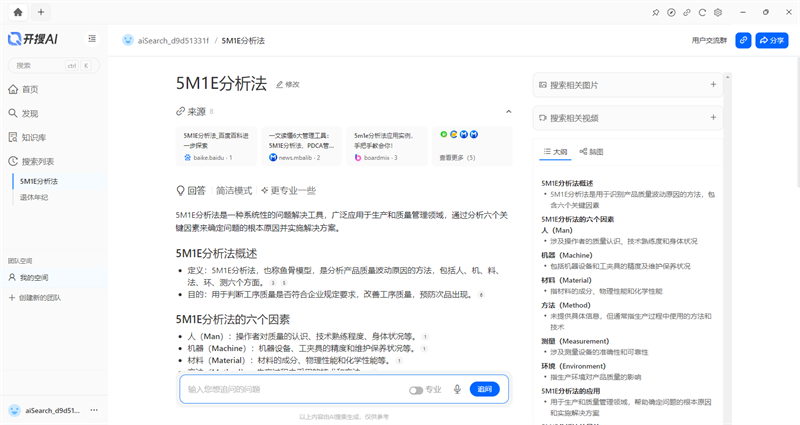Image resolution: width=800 pixels, height=425 pixels.
Task: Click the microphone voice input icon
Action: click(457, 389)
